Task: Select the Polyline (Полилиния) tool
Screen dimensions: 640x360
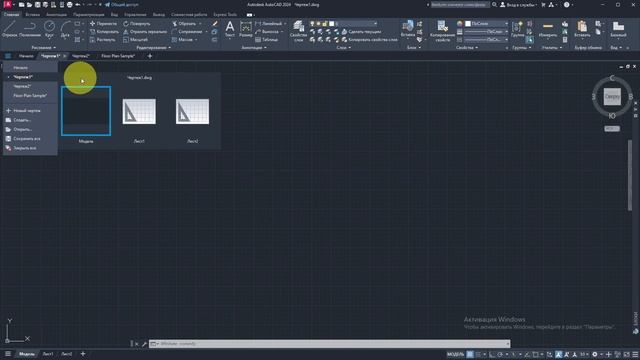Action: 30,29
